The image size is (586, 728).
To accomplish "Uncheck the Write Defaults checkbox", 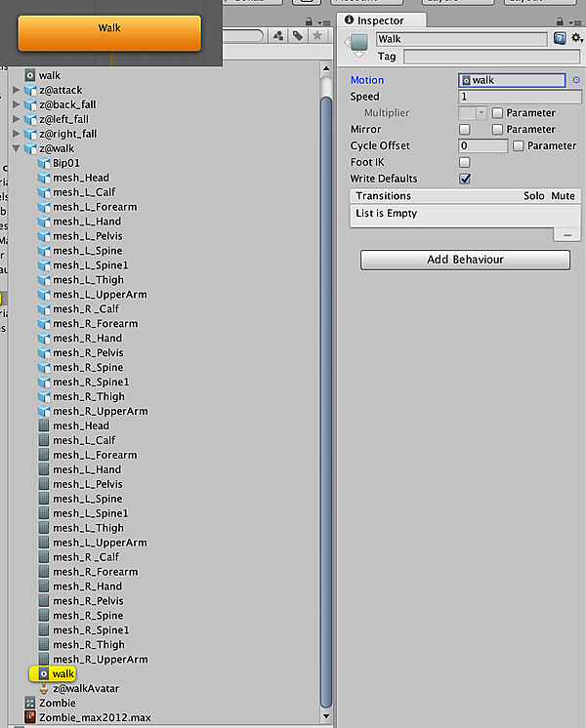I will 464,179.
